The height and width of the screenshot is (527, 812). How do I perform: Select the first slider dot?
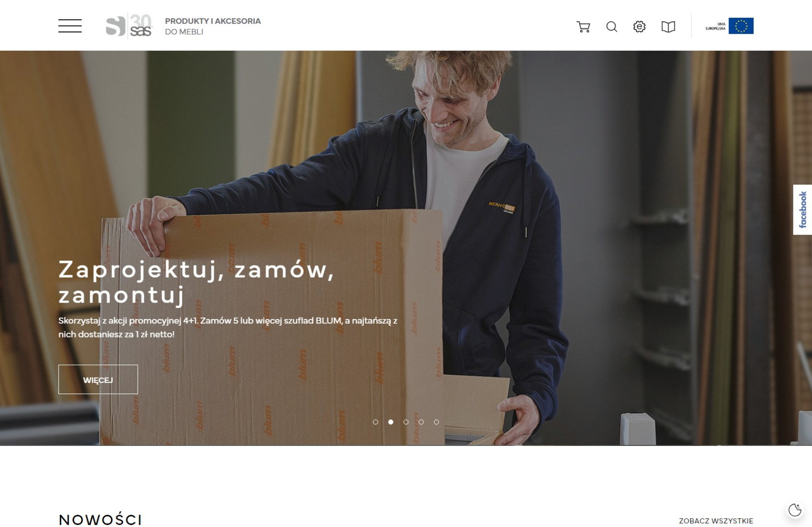click(376, 422)
